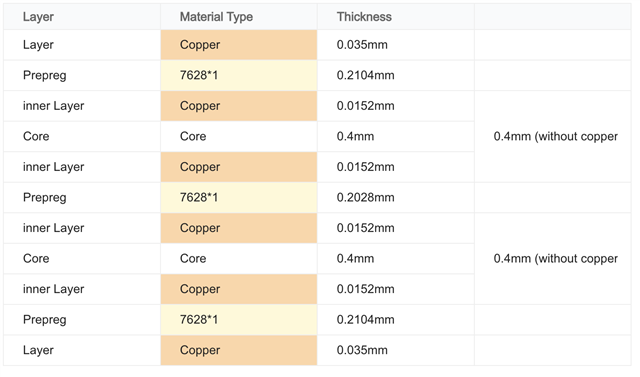This screenshot has height=377, width=640.
Task: Click the 0.2104mm thickness in the first prepreg row
Action: 365,75
